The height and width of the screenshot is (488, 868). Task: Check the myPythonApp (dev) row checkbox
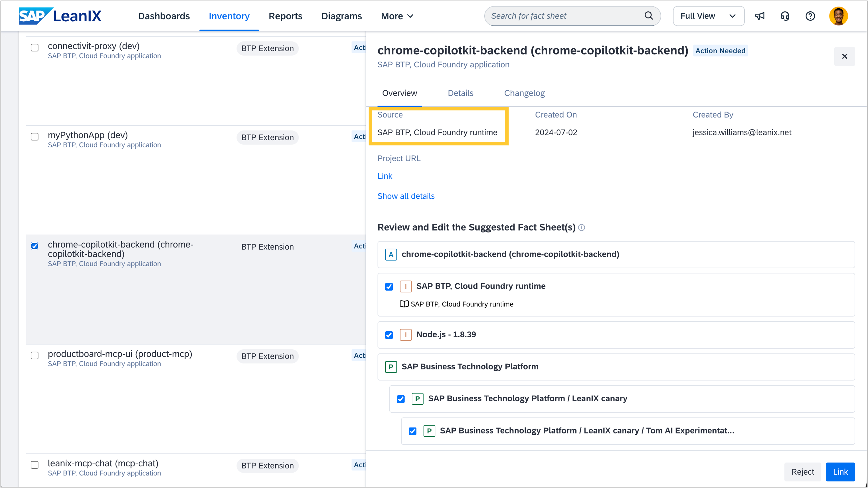35,137
